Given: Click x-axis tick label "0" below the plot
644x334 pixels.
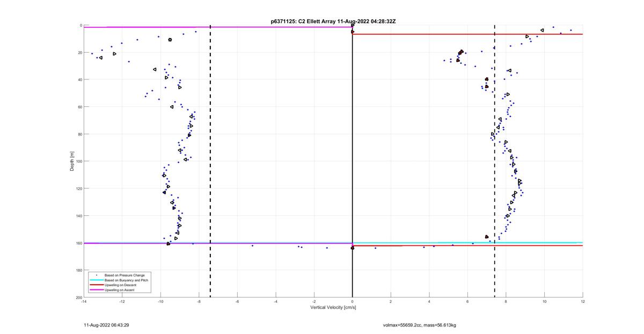Looking at the screenshot, I should coord(353,301).
